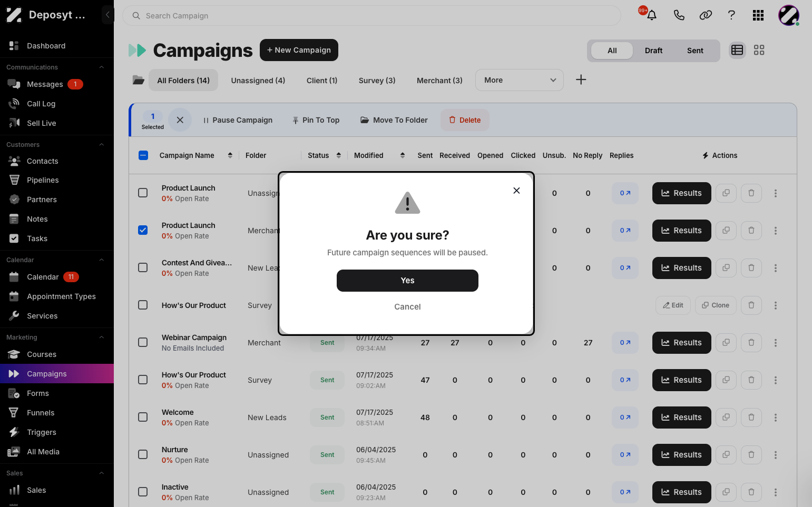Check the Contest And Givea... checkbox
812x507 pixels.
point(143,267)
